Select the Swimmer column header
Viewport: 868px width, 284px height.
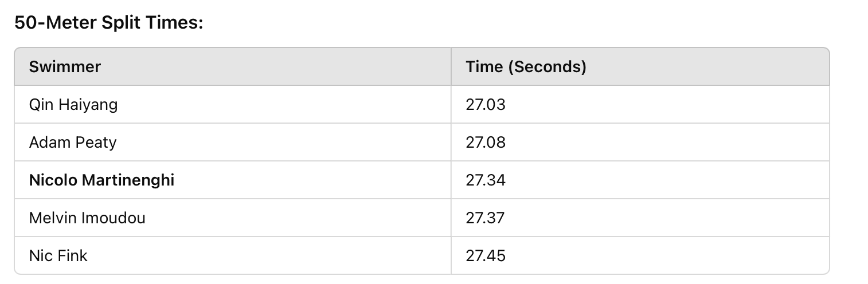pos(233,67)
